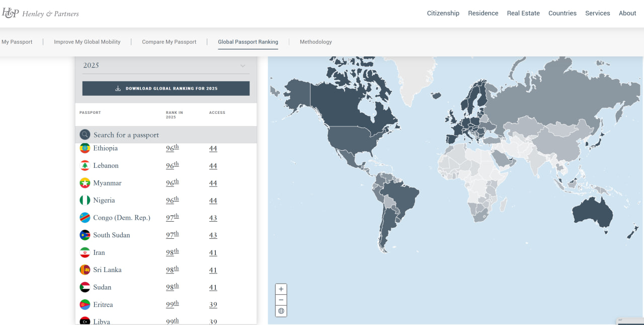Zoom out on the world map
Screen dimensions: 644x325
click(x=281, y=300)
